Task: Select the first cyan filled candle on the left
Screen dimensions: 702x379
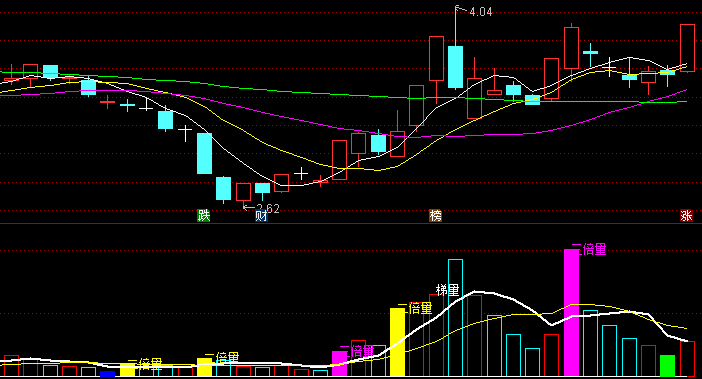Action: coord(51,72)
